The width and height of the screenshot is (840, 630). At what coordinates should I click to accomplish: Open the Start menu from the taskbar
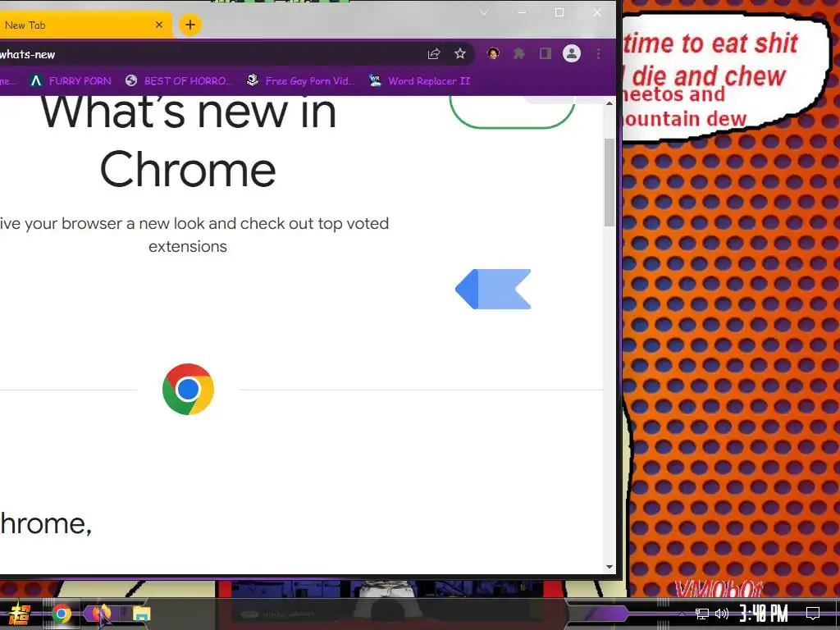click(x=20, y=614)
